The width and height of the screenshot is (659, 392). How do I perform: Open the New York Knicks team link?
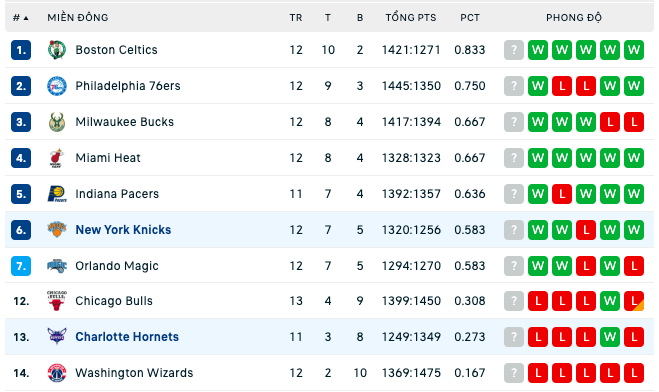tap(123, 230)
